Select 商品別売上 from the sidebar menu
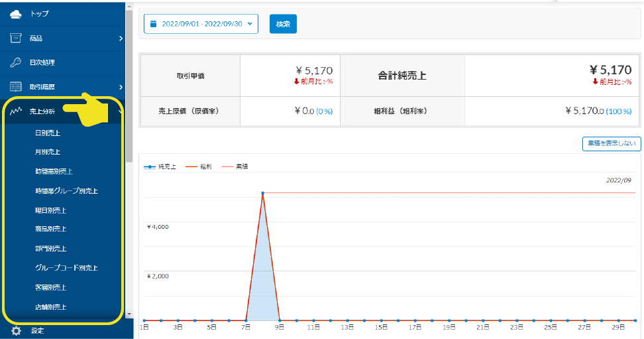The image size is (644, 339). (x=51, y=229)
